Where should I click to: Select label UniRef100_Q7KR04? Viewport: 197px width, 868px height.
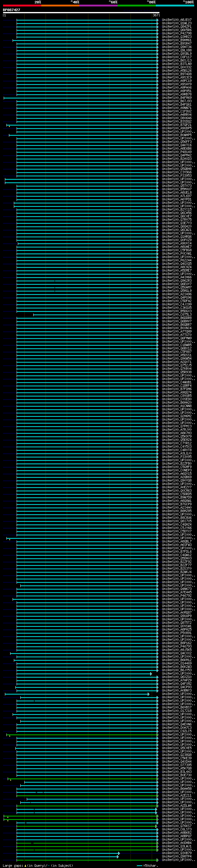(x=177, y=369)
